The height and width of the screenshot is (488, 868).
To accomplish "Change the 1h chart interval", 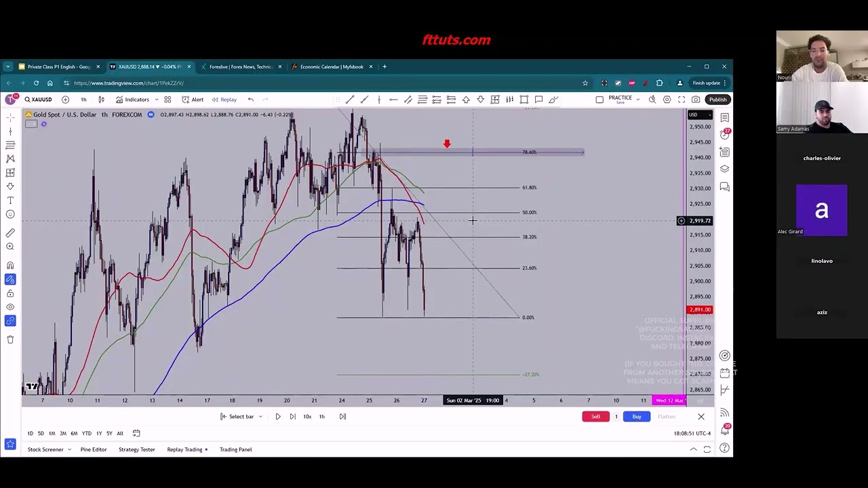I will click(x=83, y=100).
